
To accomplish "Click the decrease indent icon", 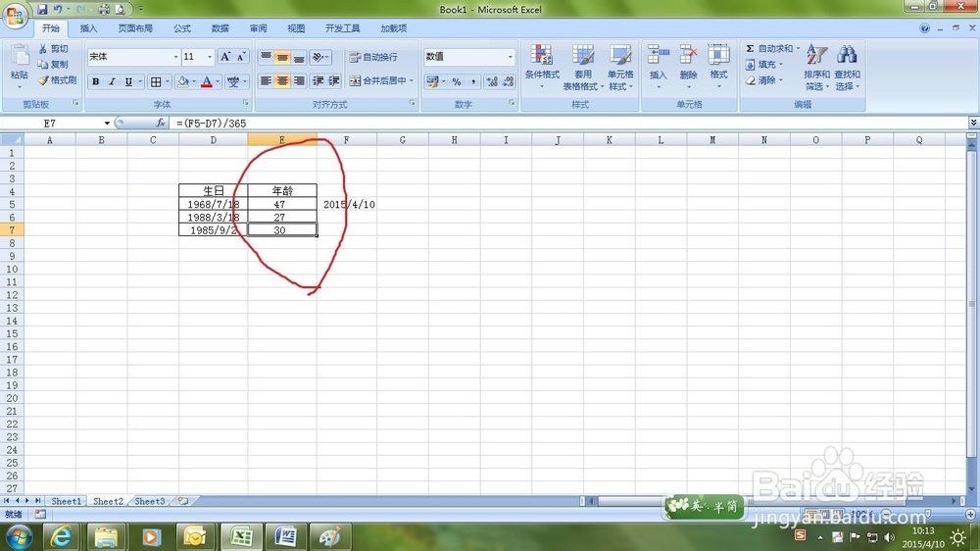I will (318, 80).
